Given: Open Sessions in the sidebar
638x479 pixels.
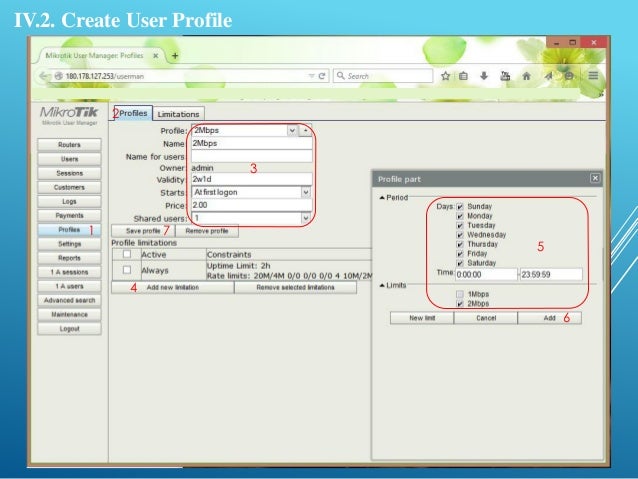Looking at the screenshot, I should 69,173.
